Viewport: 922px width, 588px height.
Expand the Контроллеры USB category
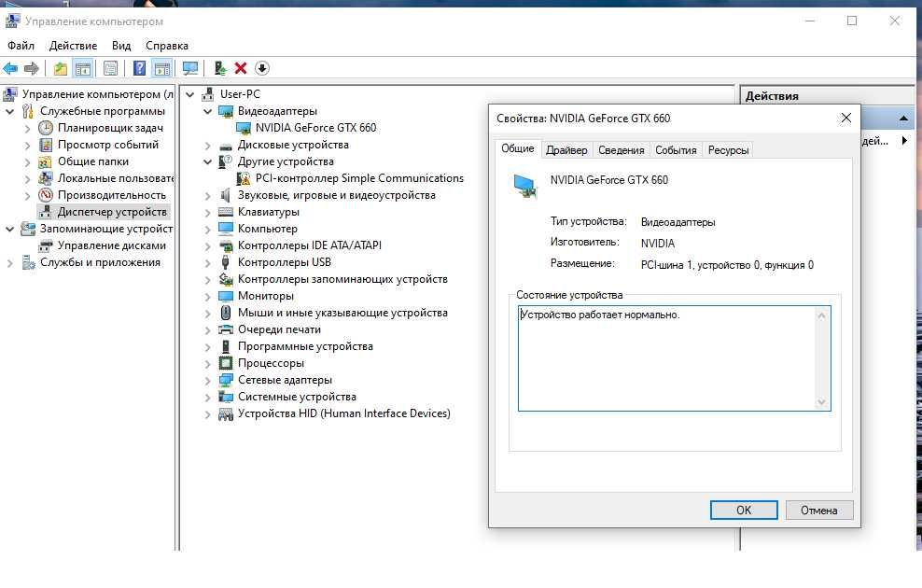(207, 263)
